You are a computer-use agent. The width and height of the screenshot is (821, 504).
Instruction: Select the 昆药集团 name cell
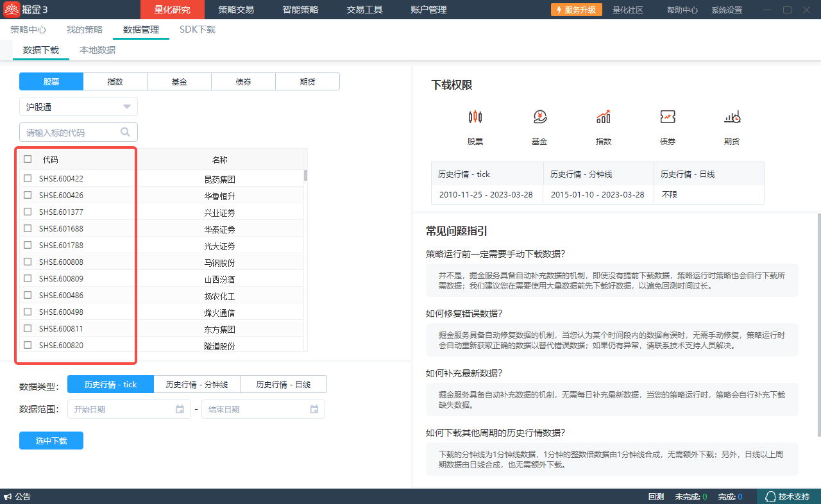click(x=220, y=179)
